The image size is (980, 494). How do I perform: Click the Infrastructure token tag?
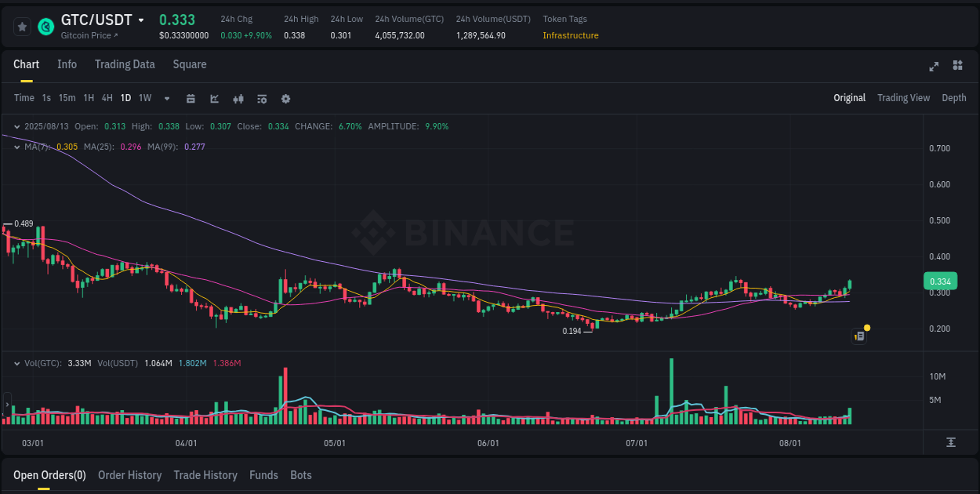point(570,35)
